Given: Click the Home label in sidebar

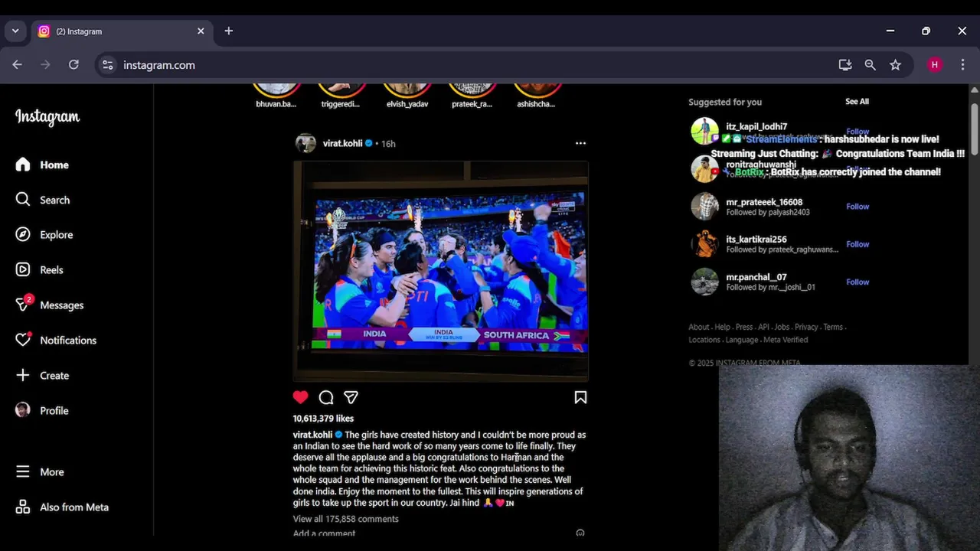Looking at the screenshot, I should click(x=54, y=165).
